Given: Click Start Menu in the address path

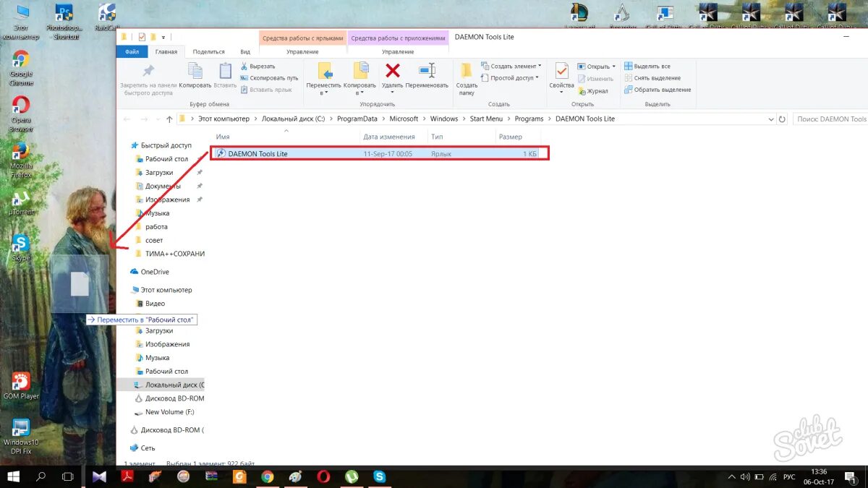Looking at the screenshot, I should 486,119.
